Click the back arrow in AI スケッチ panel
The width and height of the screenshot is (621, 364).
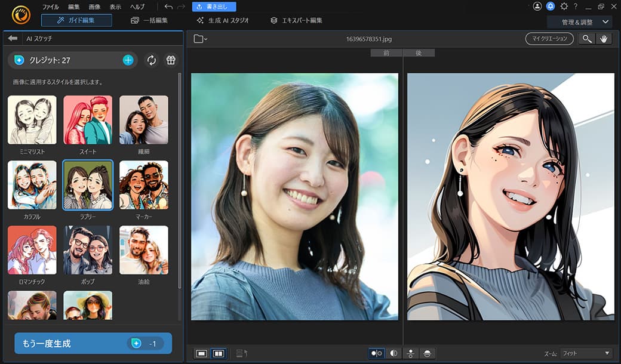point(13,39)
